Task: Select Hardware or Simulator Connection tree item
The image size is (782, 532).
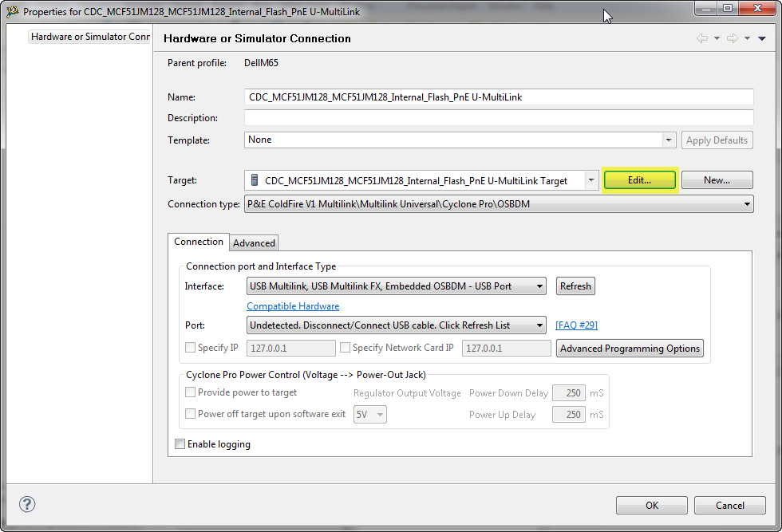Action: (x=90, y=37)
